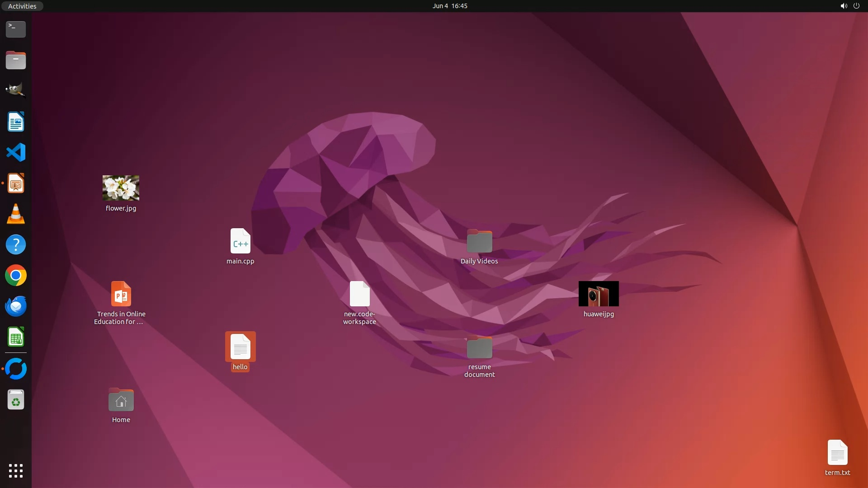The image size is (868, 488).
Task: Show Applications grid button
Action: pos(16,470)
